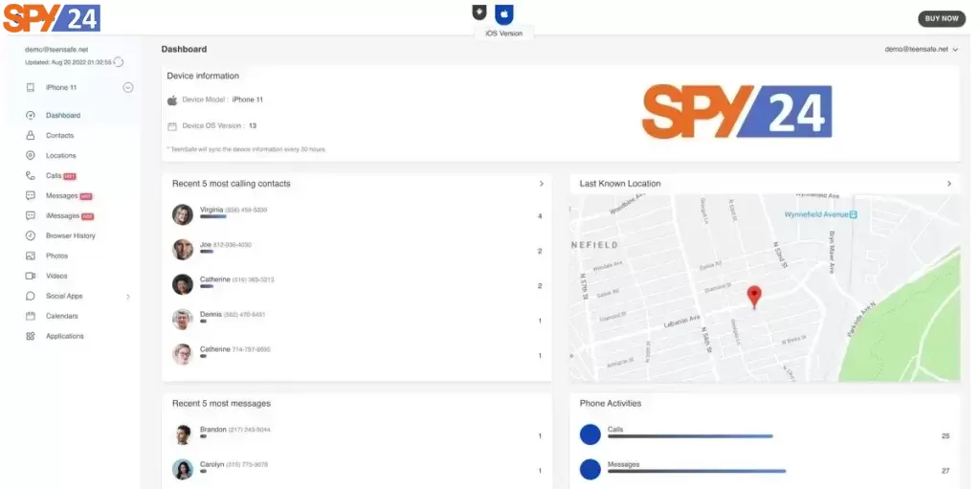The width and height of the screenshot is (980, 489).
Task: Expand the Social Apps submenu arrow
Action: coord(128,297)
